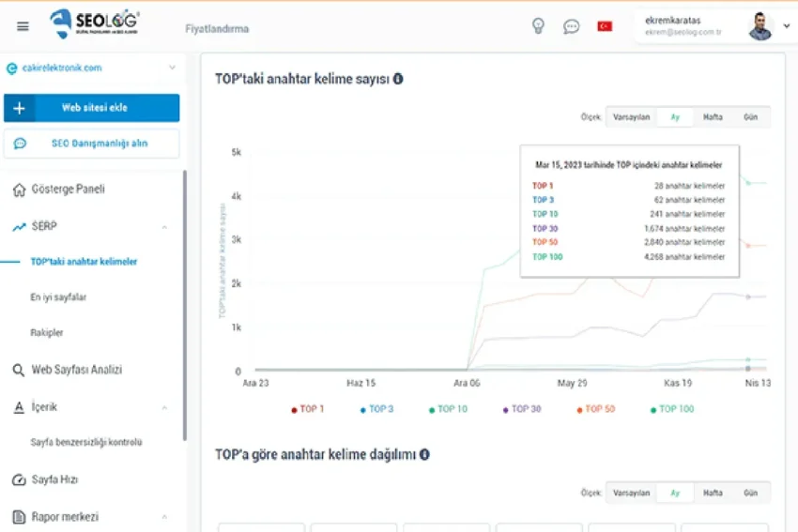Select the Hafta scale tab in top chart
This screenshot has height=532, width=798.
713,117
